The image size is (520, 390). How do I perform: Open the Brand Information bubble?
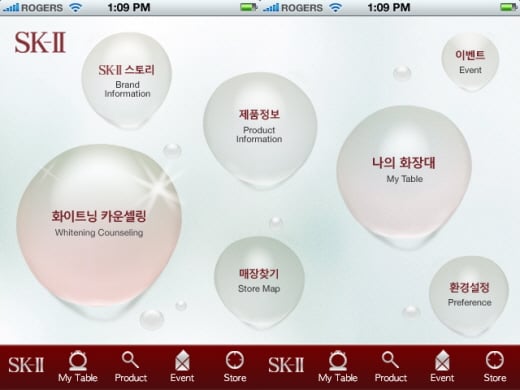point(127,81)
